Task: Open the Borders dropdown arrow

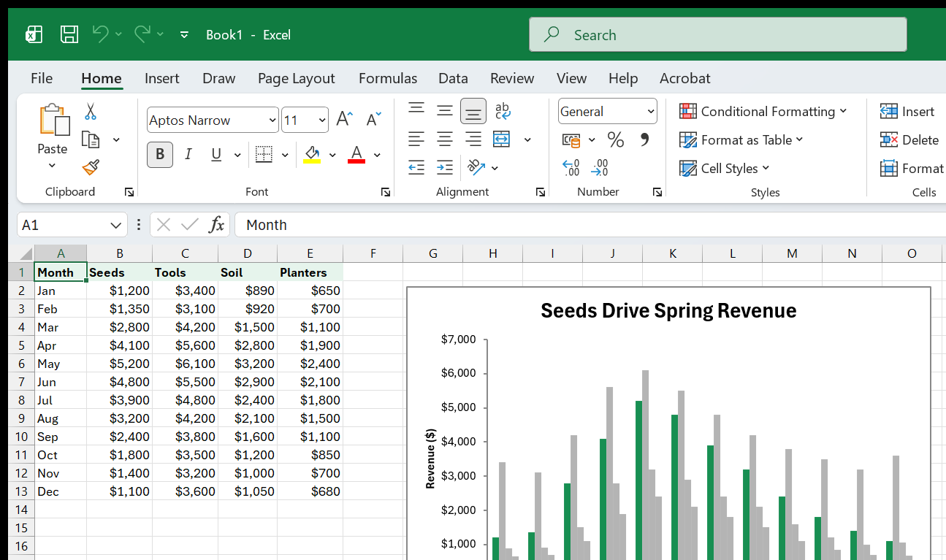Action: click(x=285, y=155)
